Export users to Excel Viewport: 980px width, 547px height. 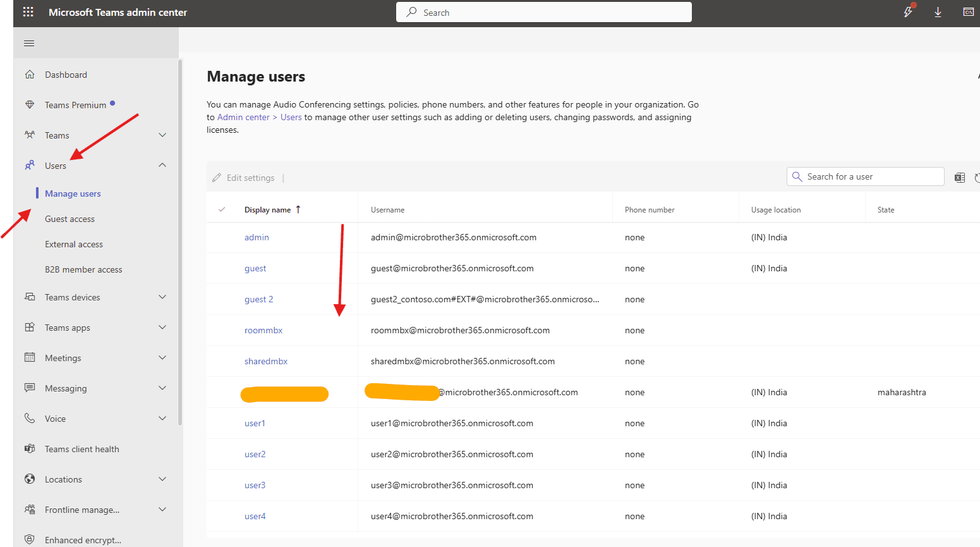click(x=959, y=178)
